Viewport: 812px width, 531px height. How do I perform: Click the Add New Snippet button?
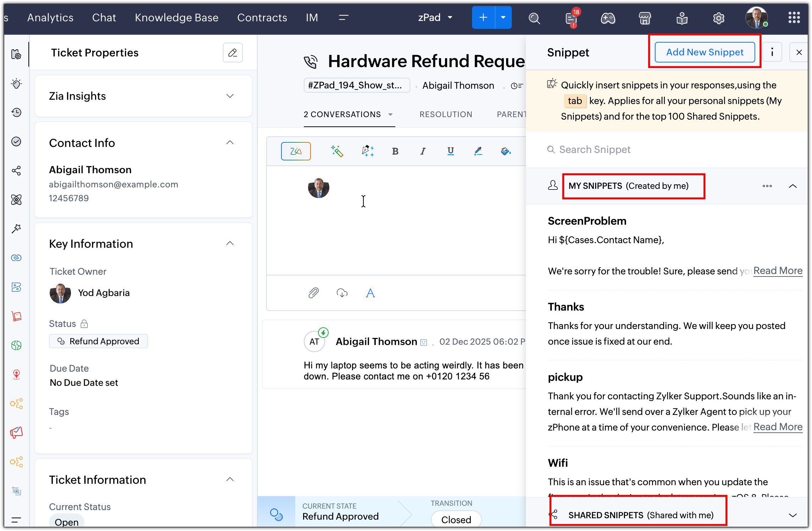click(x=704, y=52)
